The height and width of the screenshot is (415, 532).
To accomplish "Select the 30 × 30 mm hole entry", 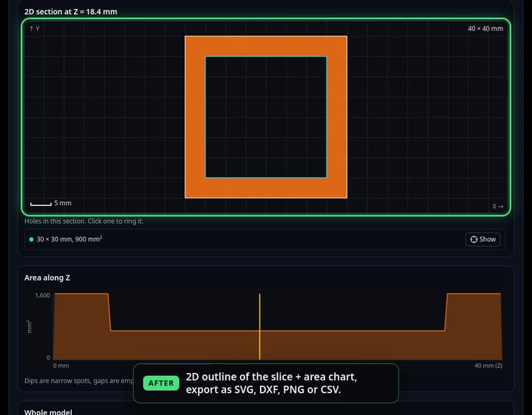I will [x=265, y=239].
